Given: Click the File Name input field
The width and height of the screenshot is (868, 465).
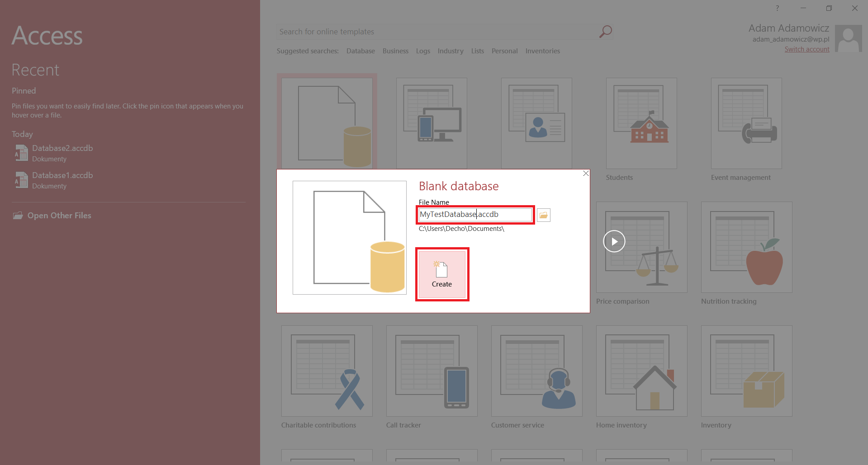Looking at the screenshot, I should [474, 215].
